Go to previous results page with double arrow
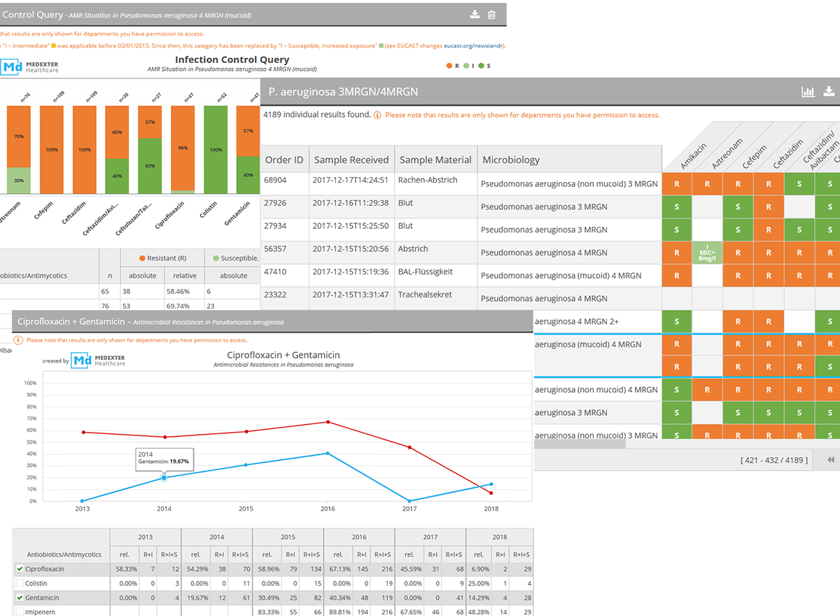This screenshot has width=840, height=616. (831, 460)
